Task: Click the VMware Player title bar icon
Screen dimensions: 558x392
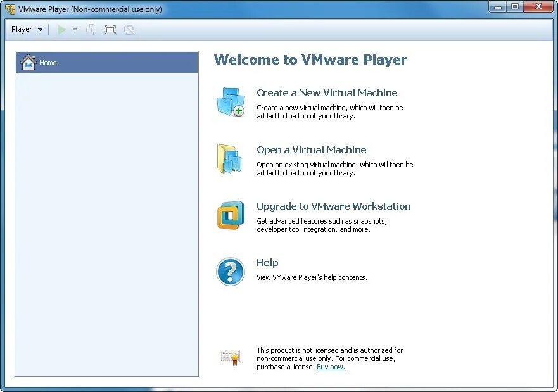Action: tap(10, 9)
